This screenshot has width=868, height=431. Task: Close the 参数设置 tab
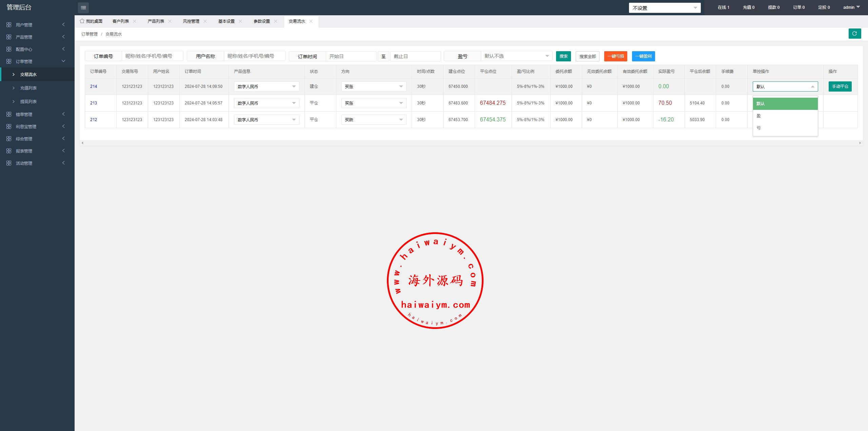276,21
